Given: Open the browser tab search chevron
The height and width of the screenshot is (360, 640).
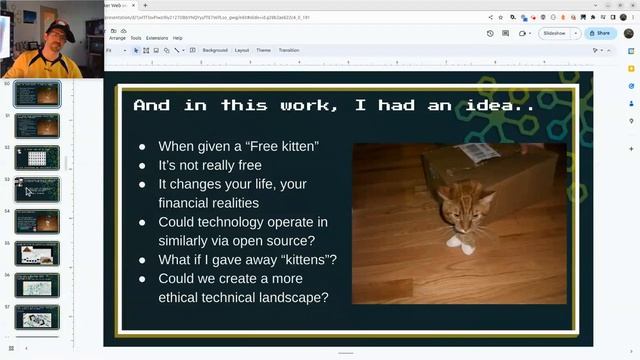Looking at the screenshot, I should tap(596, 5).
